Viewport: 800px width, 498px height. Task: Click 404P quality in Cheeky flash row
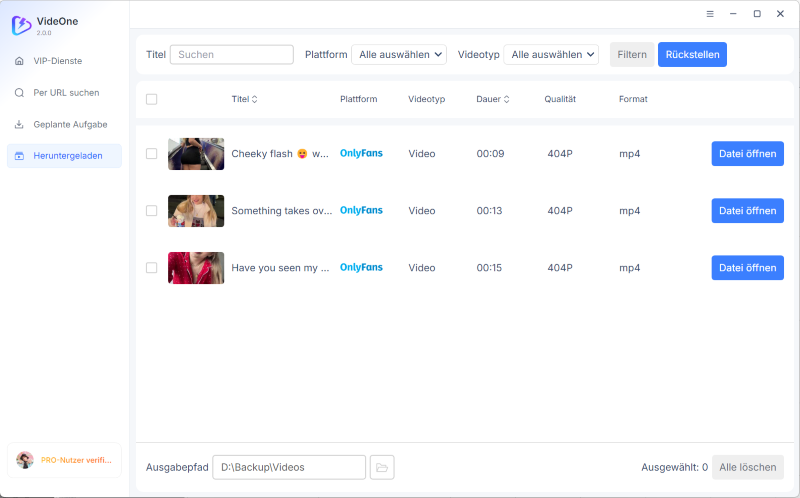click(x=560, y=154)
